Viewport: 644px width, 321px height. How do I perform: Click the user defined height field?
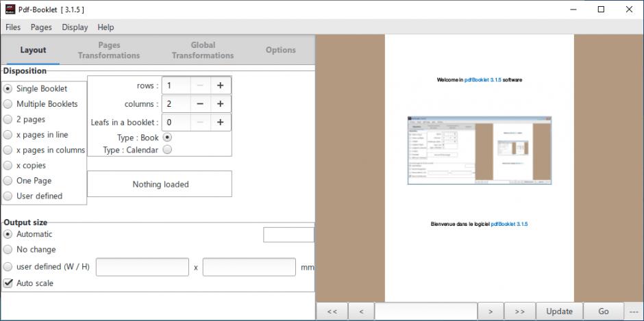pyautogui.click(x=249, y=267)
